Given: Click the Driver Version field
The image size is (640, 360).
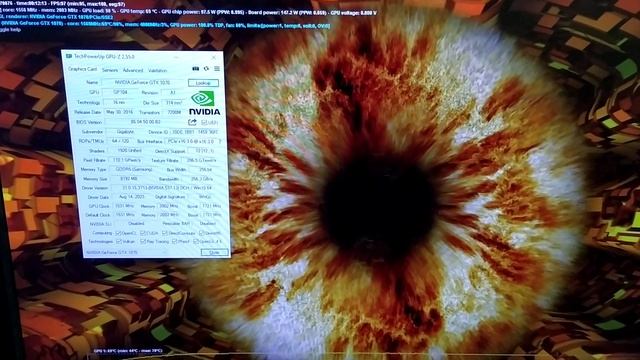Looking at the screenshot, I should [x=167, y=188].
